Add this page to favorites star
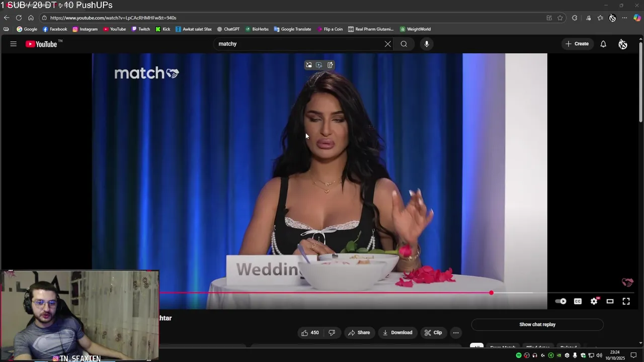The height and width of the screenshot is (362, 644). click(560, 18)
